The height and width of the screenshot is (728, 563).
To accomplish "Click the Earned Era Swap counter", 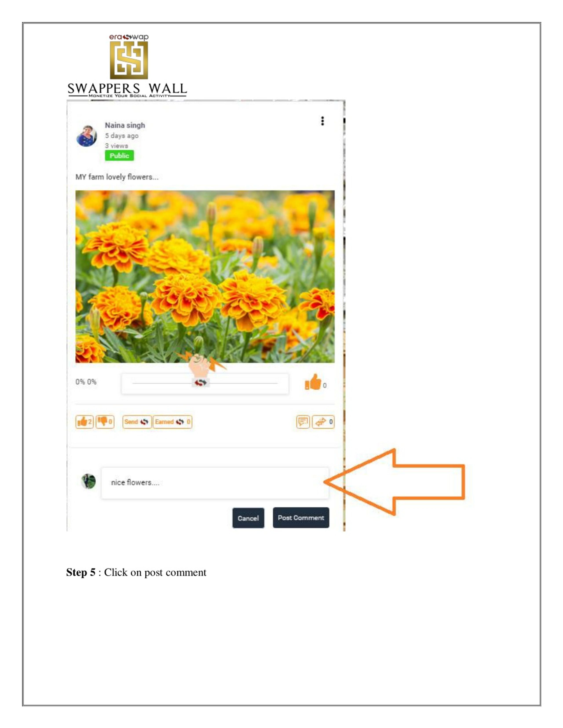I will click(x=172, y=422).
